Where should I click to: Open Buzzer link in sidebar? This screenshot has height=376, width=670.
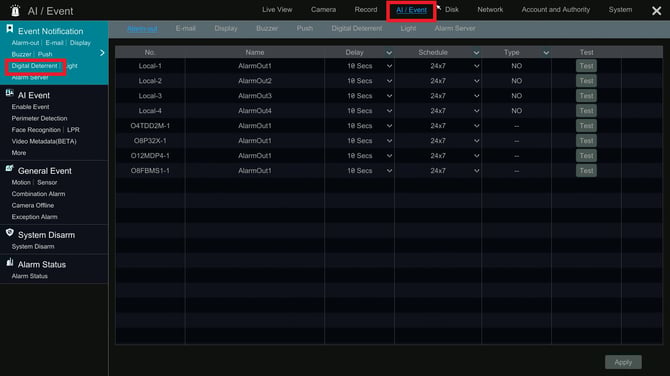[x=21, y=54]
